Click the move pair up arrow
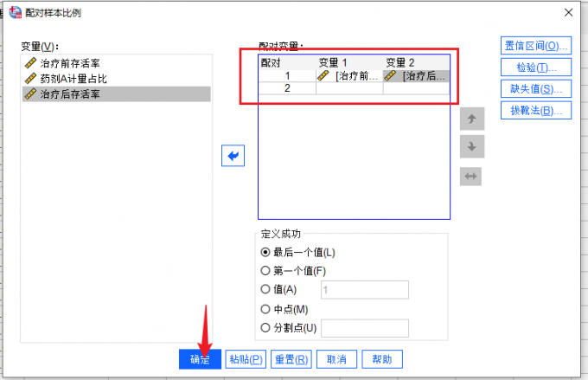This screenshot has width=588, height=380. tap(472, 119)
